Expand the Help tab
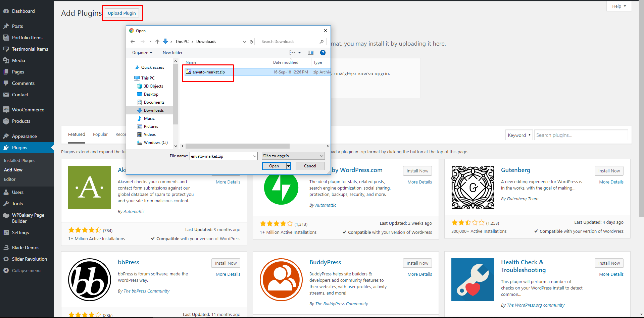The height and width of the screenshot is (318, 644). 619,6
